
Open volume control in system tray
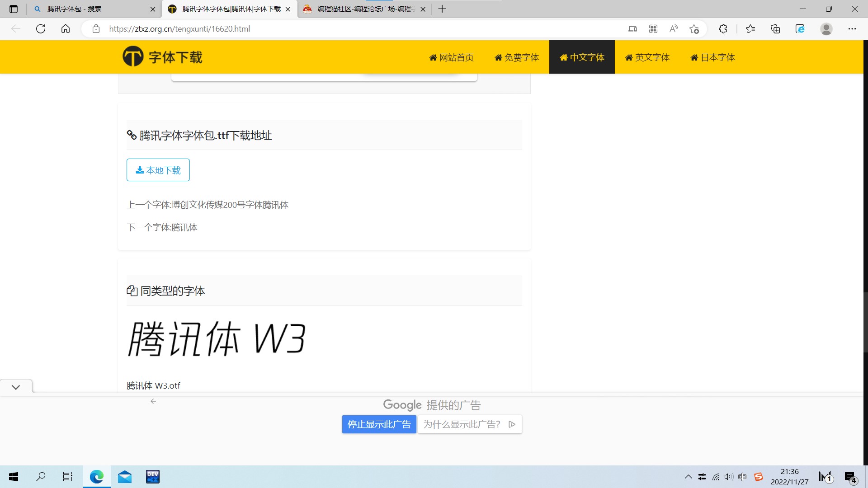pos(729,477)
